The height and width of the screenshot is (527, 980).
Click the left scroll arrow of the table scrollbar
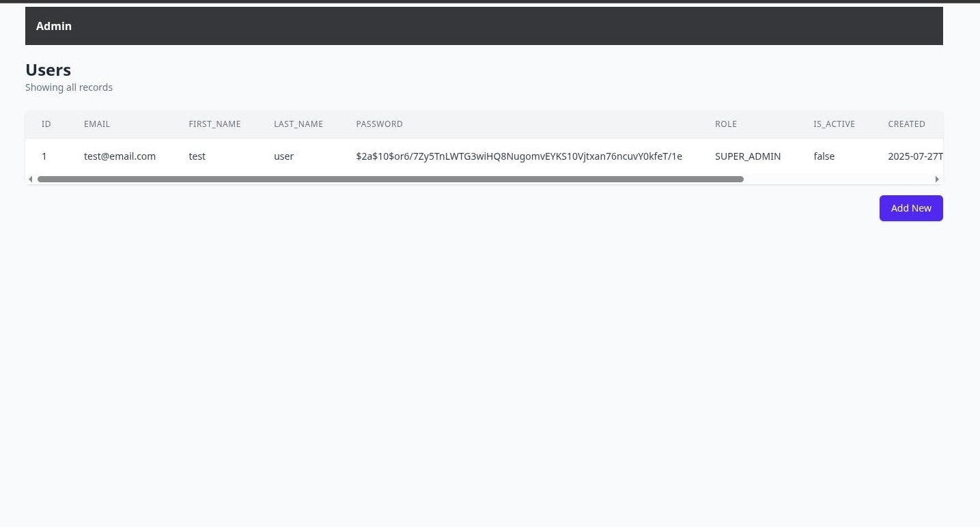(30, 179)
